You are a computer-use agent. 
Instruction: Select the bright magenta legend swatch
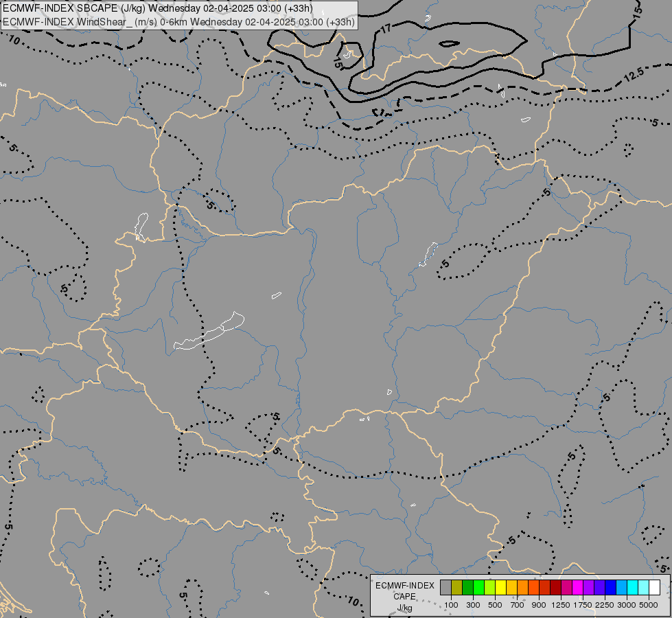tap(578, 588)
